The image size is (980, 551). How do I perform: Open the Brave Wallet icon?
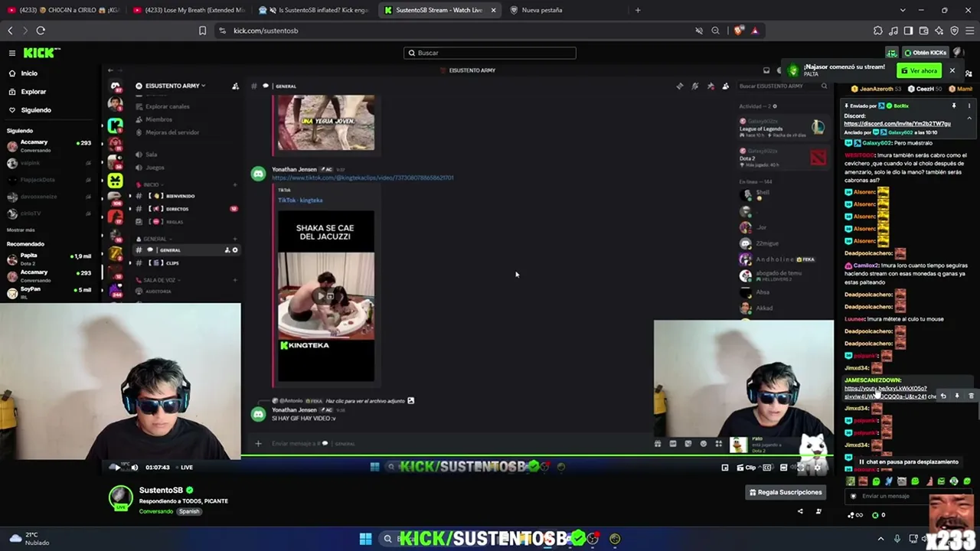pyautogui.click(x=923, y=31)
